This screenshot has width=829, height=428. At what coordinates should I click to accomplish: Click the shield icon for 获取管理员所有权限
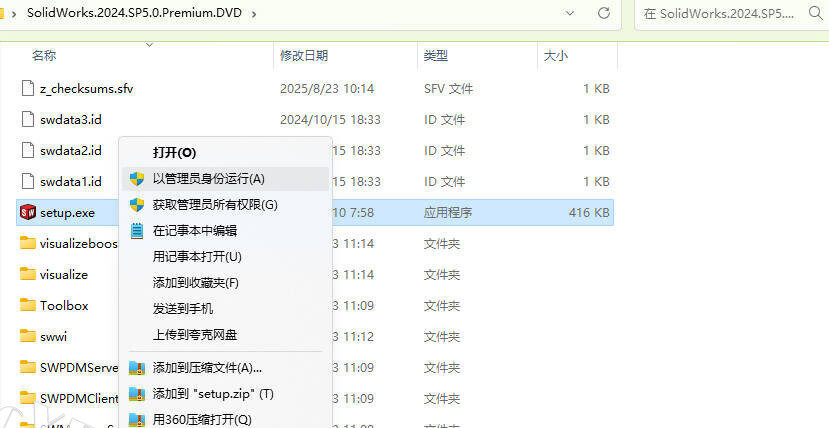click(x=137, y=204)
